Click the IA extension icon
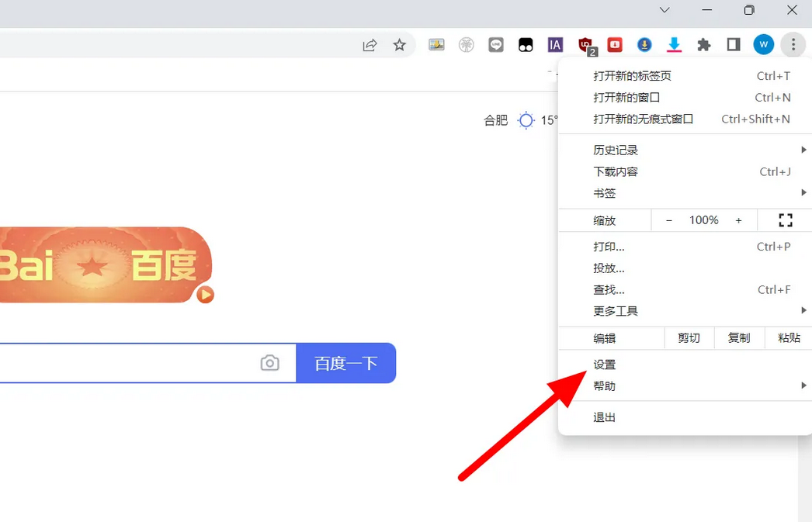Screen dimensions: 812x522 pyautogui.click(x=555, y=44)
